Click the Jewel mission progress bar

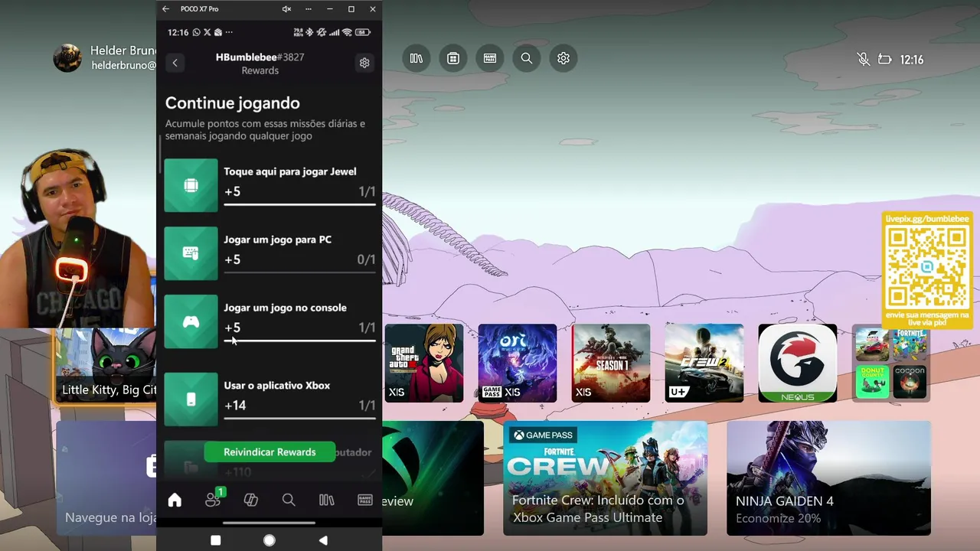click(x=299, y=204)
